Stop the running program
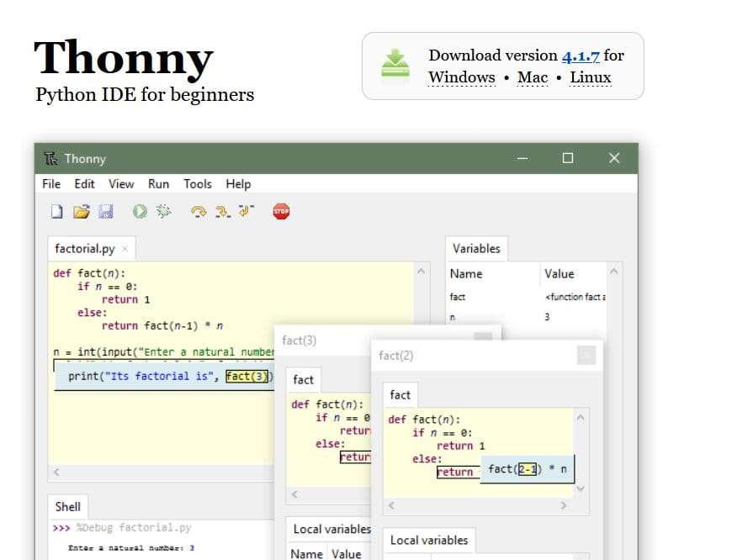 tap(281, 211)
